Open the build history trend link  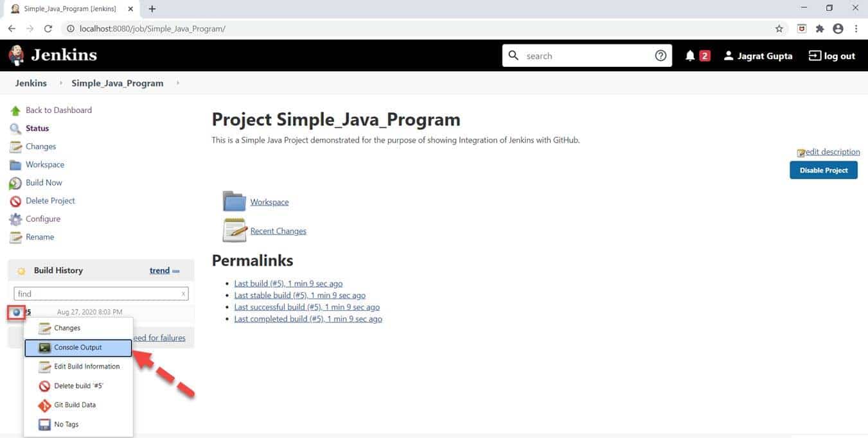pos(159,270)
